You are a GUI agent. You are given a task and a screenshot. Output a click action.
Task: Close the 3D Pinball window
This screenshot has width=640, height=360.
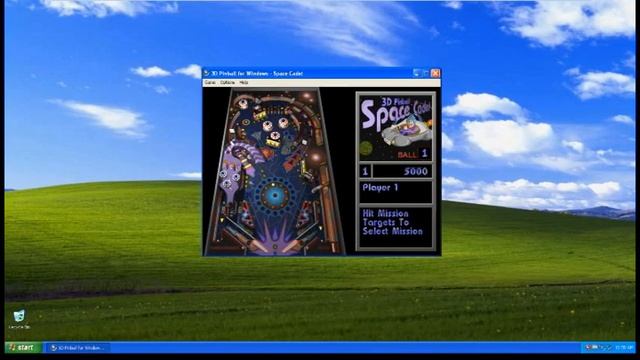pos(436,73)
